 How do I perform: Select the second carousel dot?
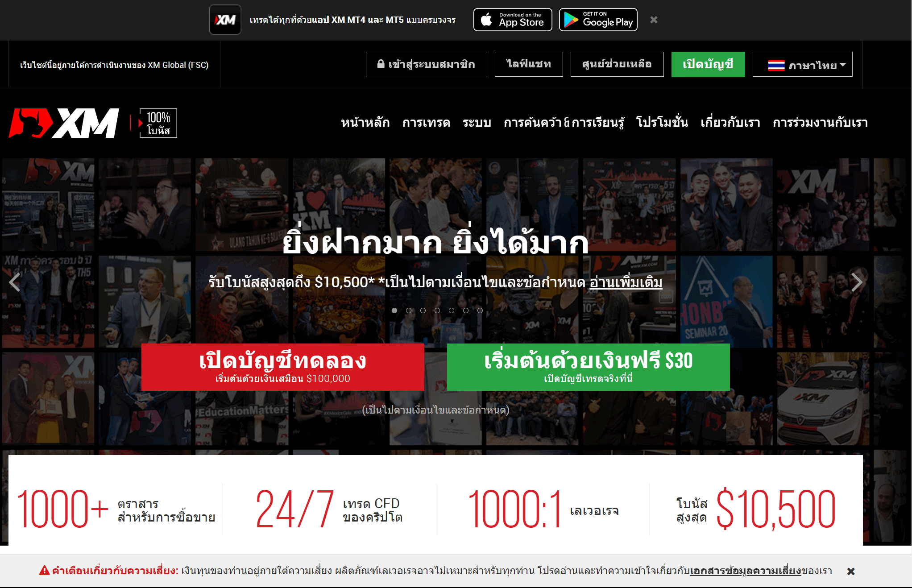[x=409, y=311]
